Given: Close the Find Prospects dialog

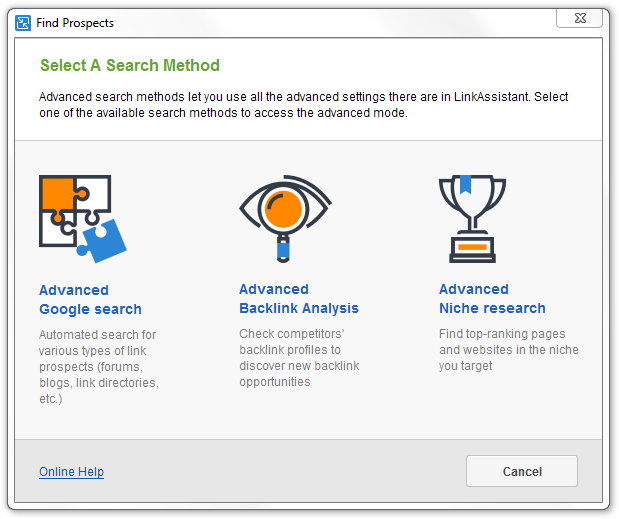Looking at the screenshot, I should [580, 18].
